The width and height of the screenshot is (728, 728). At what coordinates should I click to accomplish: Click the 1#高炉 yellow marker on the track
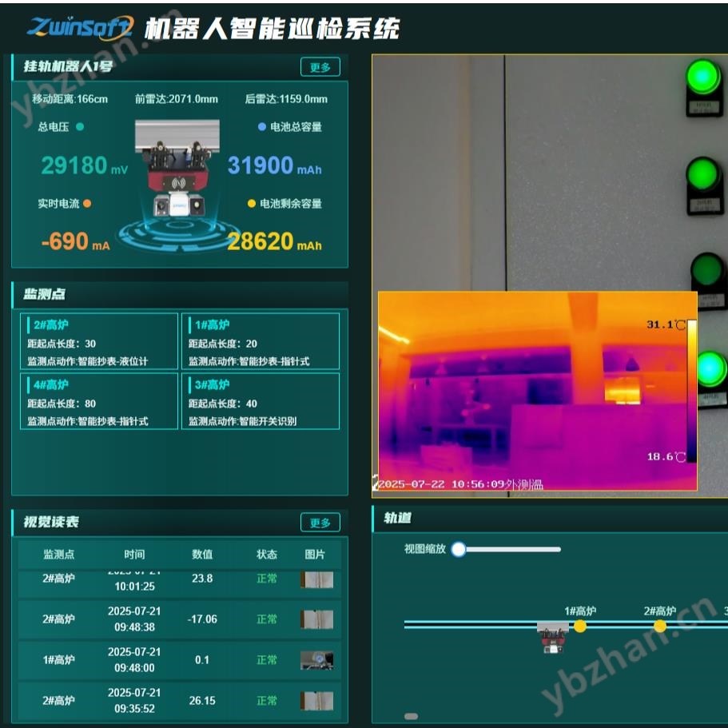click(x=580, y=627)
